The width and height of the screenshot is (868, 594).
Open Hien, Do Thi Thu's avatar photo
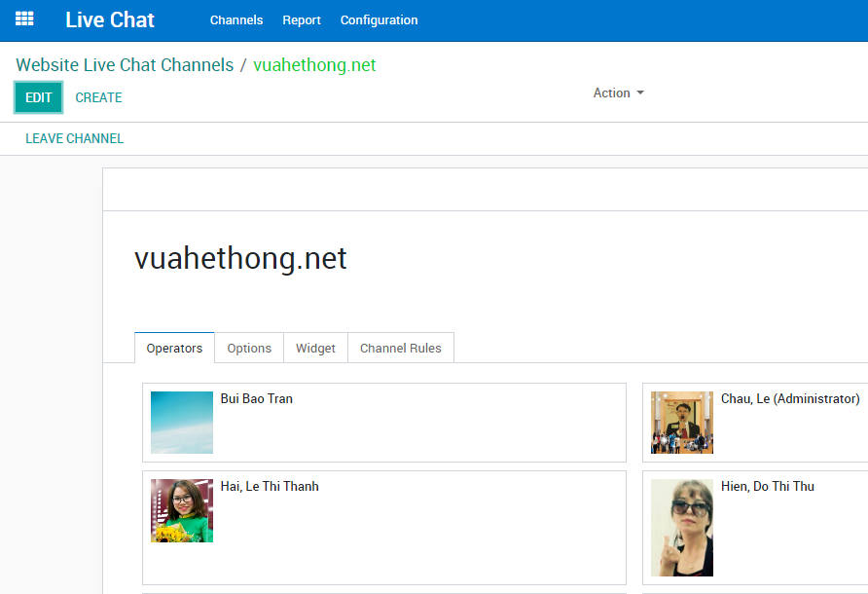[682, 528]
